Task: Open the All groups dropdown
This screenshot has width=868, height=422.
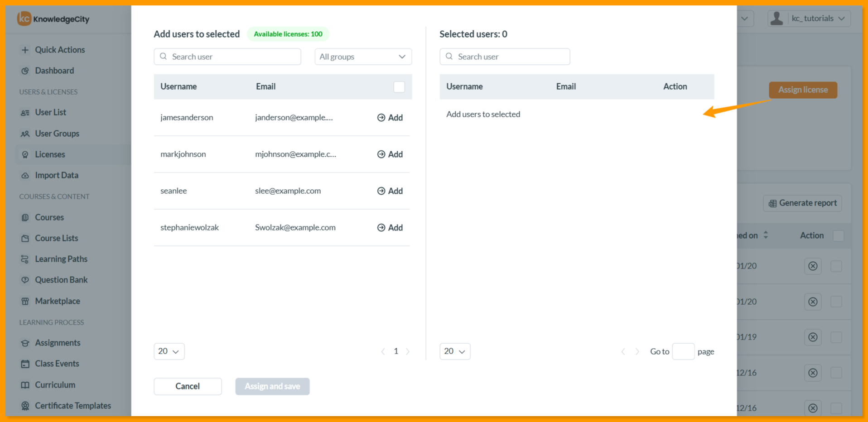Action: 363,57
